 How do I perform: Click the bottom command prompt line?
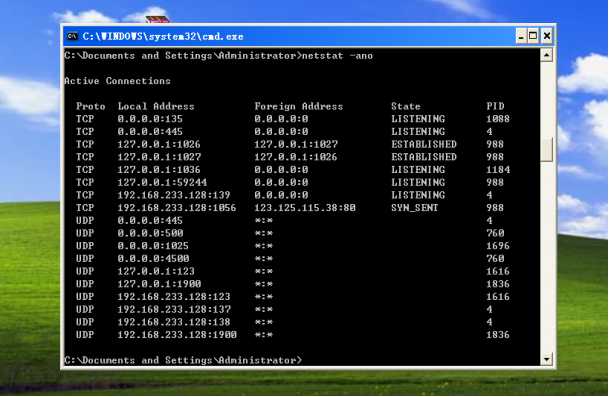(x=183, y=360)
